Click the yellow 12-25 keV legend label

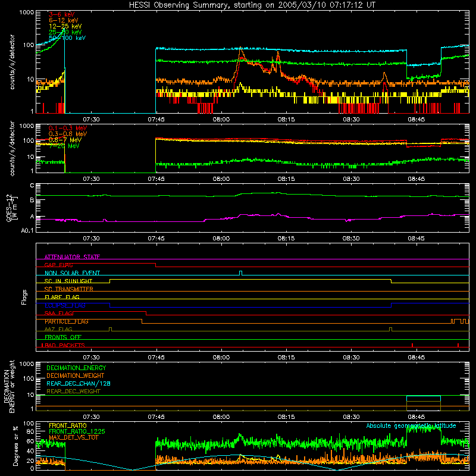[x=65, y=26]
